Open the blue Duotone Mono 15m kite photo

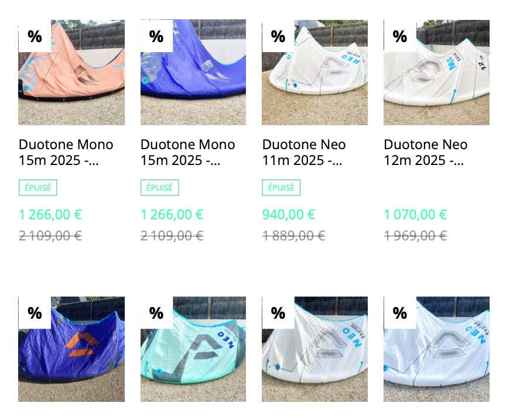point(193,72)
